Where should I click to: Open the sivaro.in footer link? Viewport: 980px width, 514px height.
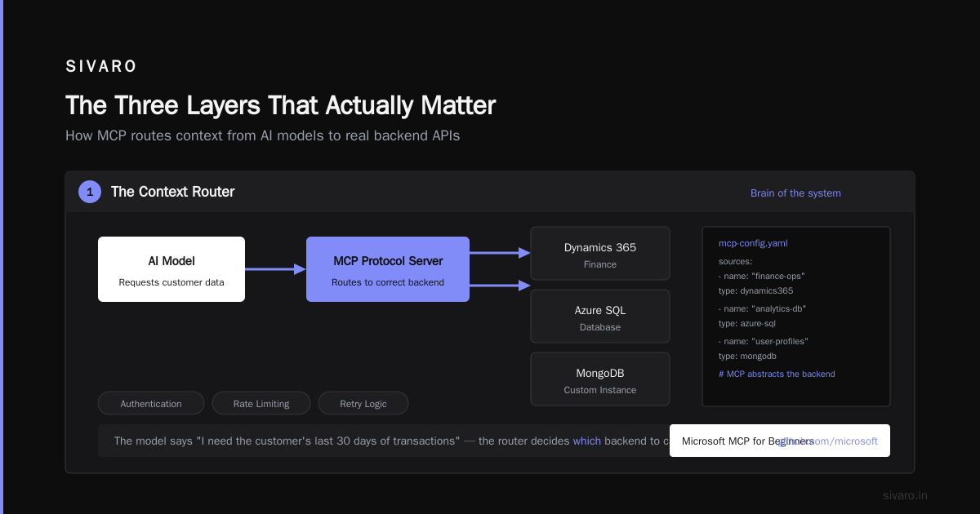click(x=906, y=495)
